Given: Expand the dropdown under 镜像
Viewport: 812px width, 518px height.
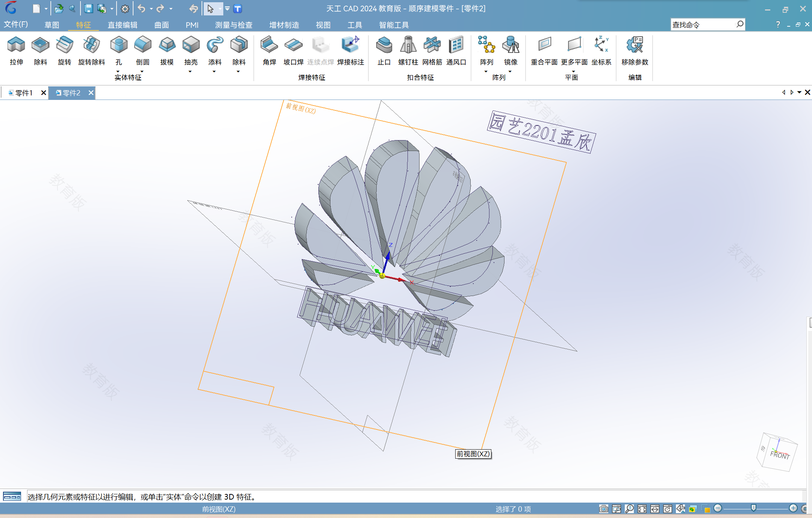Looking at the screenshot, I should pos(510,71).
